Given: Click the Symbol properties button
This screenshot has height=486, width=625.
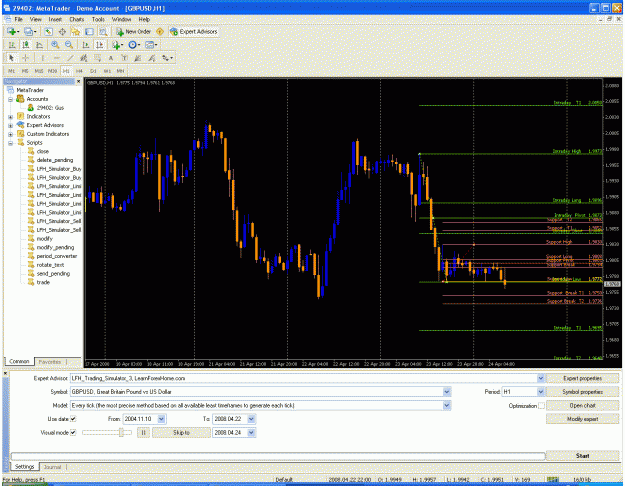Looking at the screenshot, I should click(582, 392).
